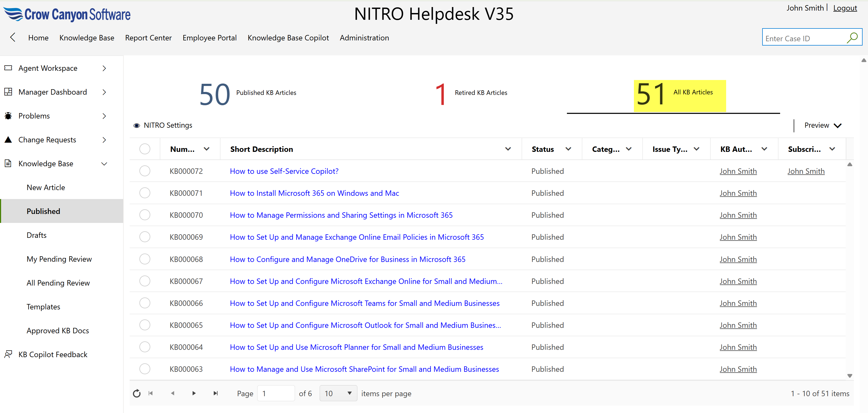Click the Problems bug icon
868x413 pixels.
click(8, 116)
